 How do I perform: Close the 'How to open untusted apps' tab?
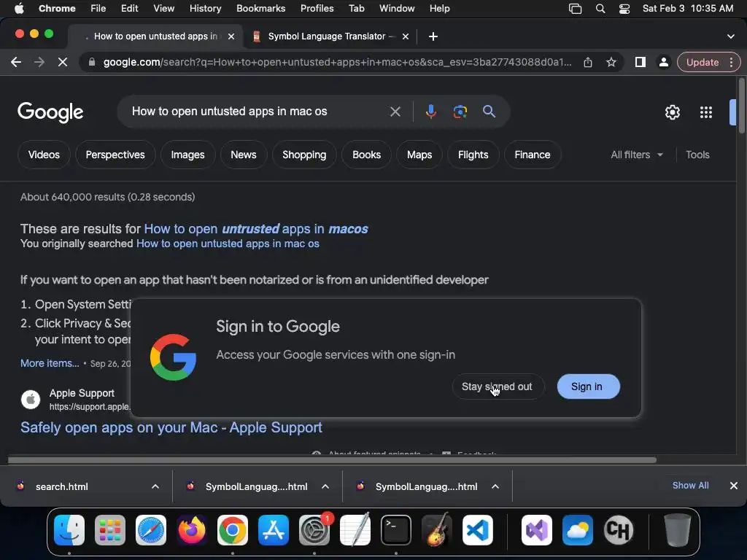[231, 36]
